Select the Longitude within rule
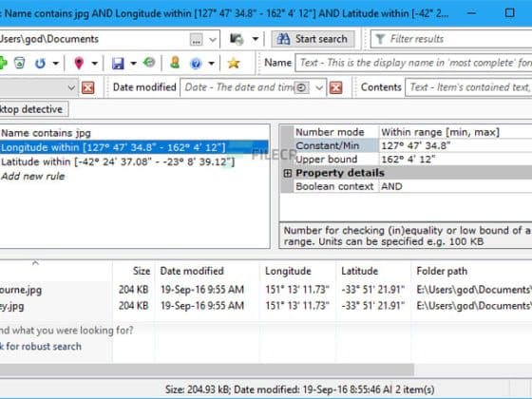This screenshot has width=532, height=399. pyautogui.click(x=134, y=147)
